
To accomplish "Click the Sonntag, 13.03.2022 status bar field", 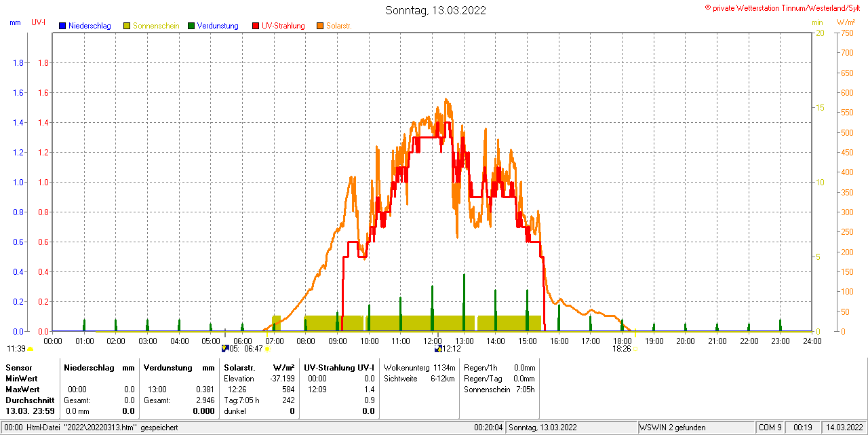I will click(572, 428).
